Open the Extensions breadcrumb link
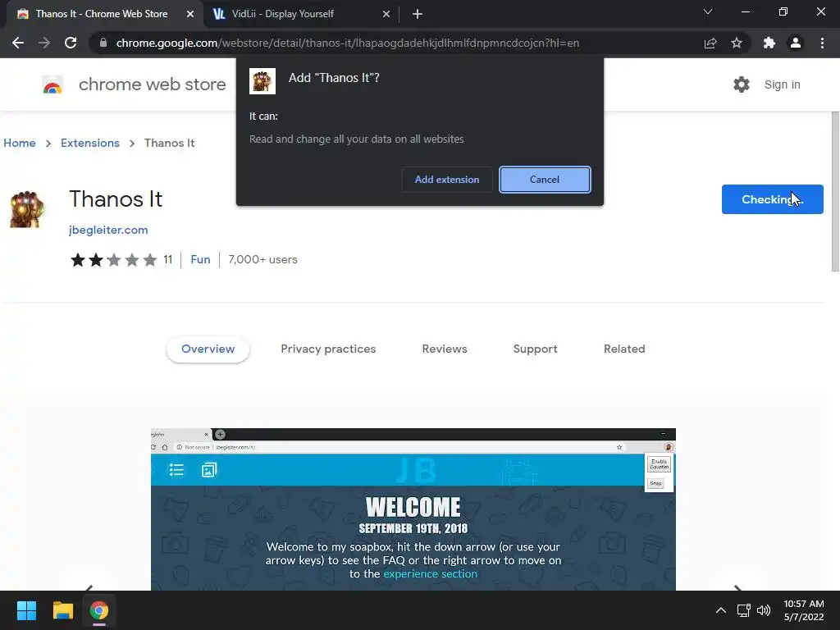The image size is (840, 630). click(x=90, y=143)
